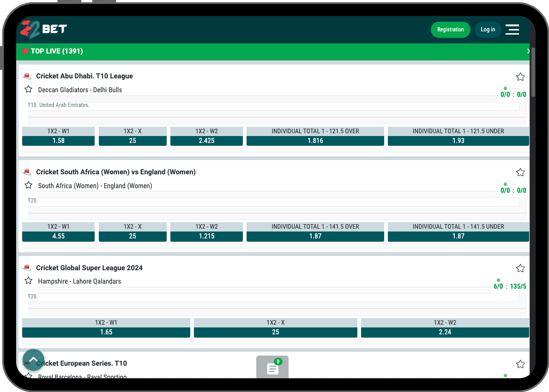The image size is (549, 392).
Task: Favorite the Cricket European Series T10 league
Action: [x=520, y=364]
